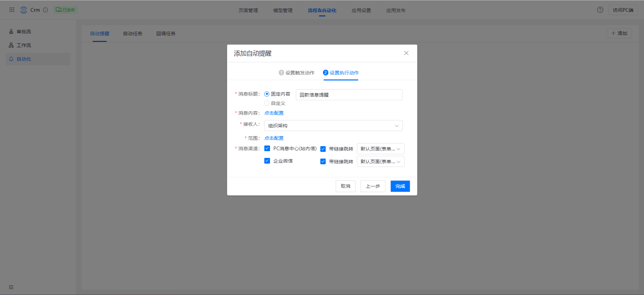This screenshot has height=295, width=644.
Task: Click the 完成 button
Action: [x=400, y=186]
